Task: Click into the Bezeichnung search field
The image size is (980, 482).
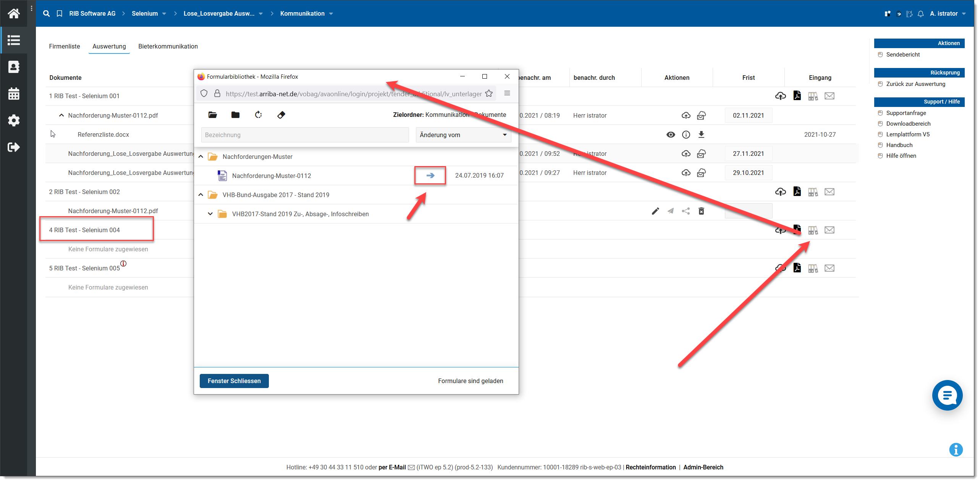Action: 305,135
